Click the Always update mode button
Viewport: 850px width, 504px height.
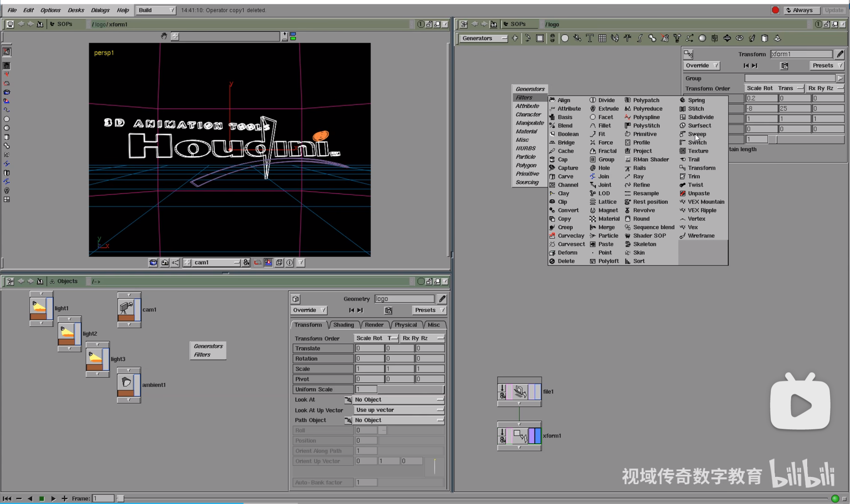click(802, 10)
